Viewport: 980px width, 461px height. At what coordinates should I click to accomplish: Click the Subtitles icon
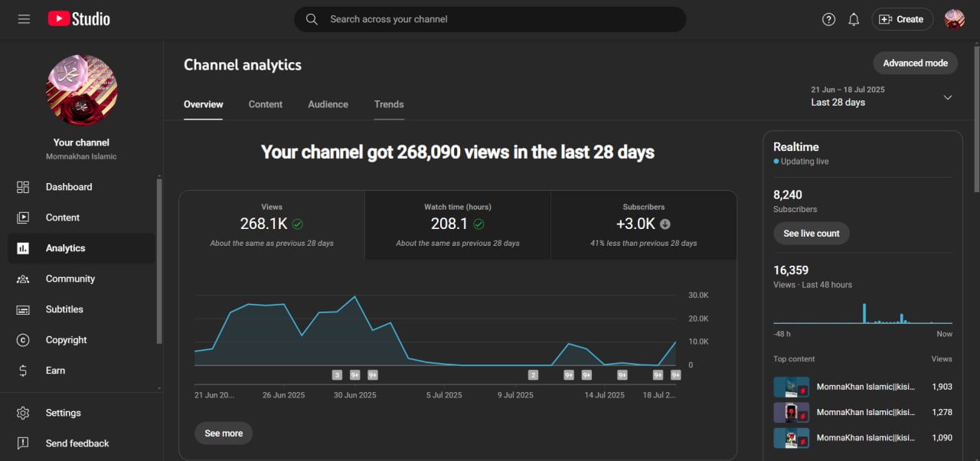[23, 309]
